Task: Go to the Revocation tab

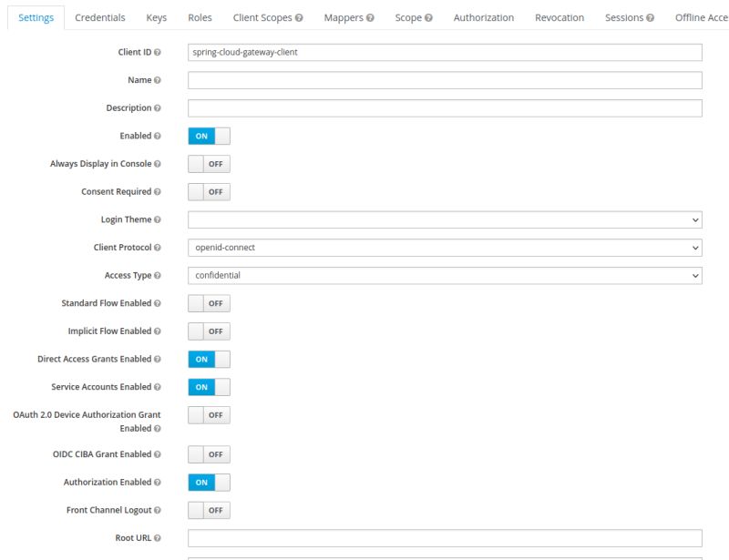Action: click(559, 16)
